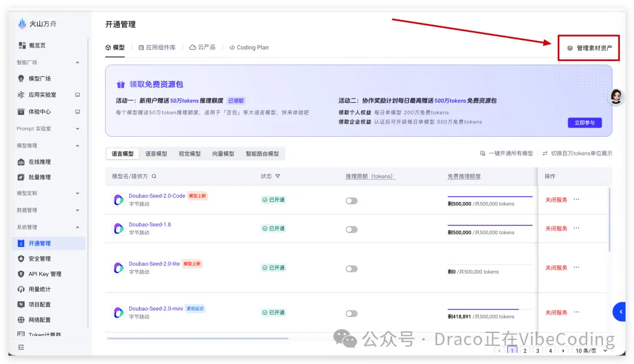Screen dimensions: 634x364
Task: Click the blue side panel expand arrow
Action: coord(620,312)
